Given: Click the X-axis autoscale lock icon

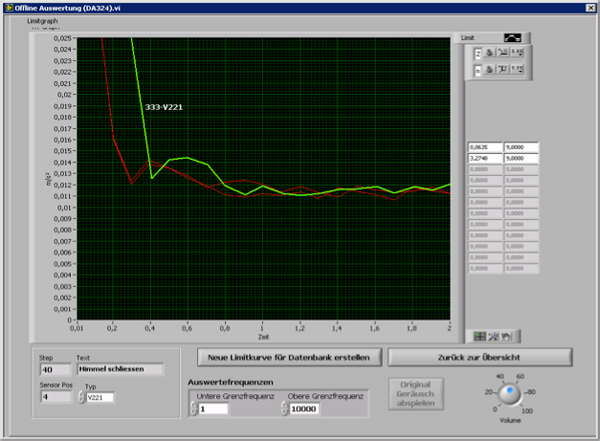Looking at the screenshot, I should (x=491, y=52).
